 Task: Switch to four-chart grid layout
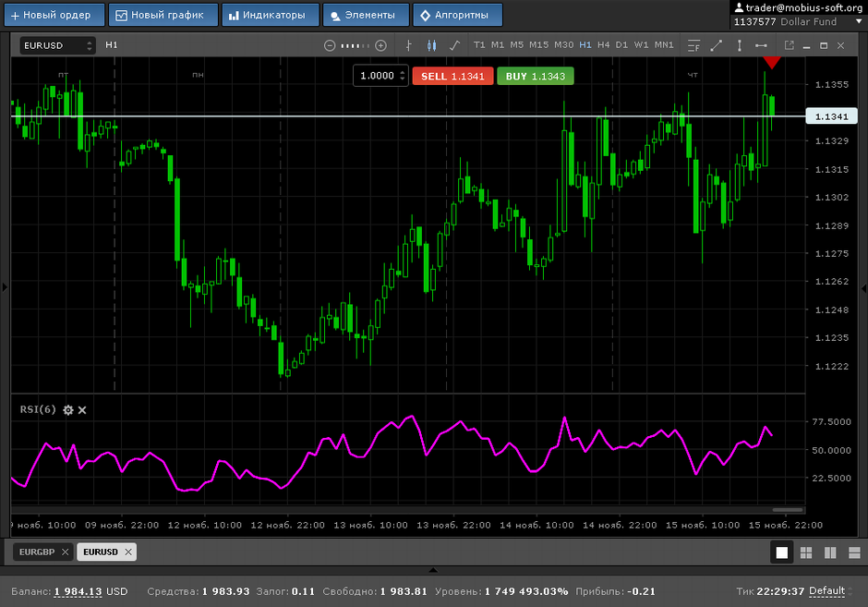coord(806,552)
